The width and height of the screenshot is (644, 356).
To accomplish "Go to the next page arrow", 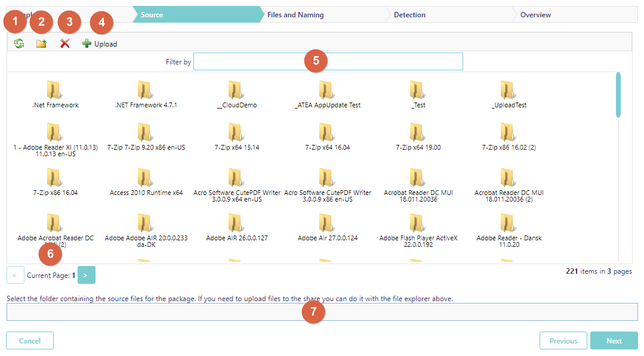I will tap(86, 275).
